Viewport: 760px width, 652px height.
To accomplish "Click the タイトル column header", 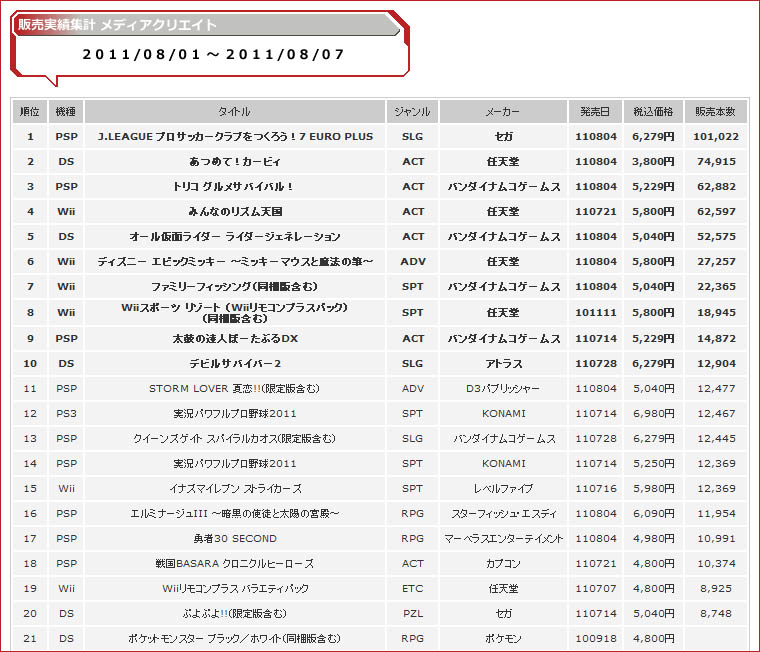I will (235, 111).
